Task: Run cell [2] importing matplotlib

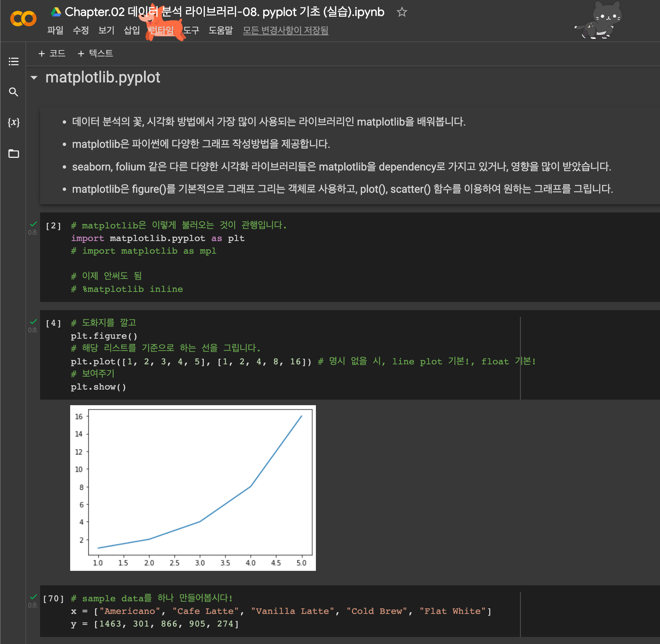Action: (53, 226)
